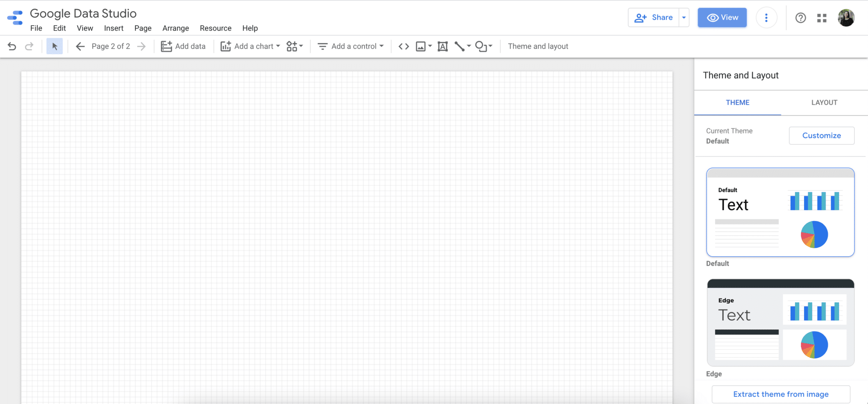Open the Help question mark icon

coord(800,18)
